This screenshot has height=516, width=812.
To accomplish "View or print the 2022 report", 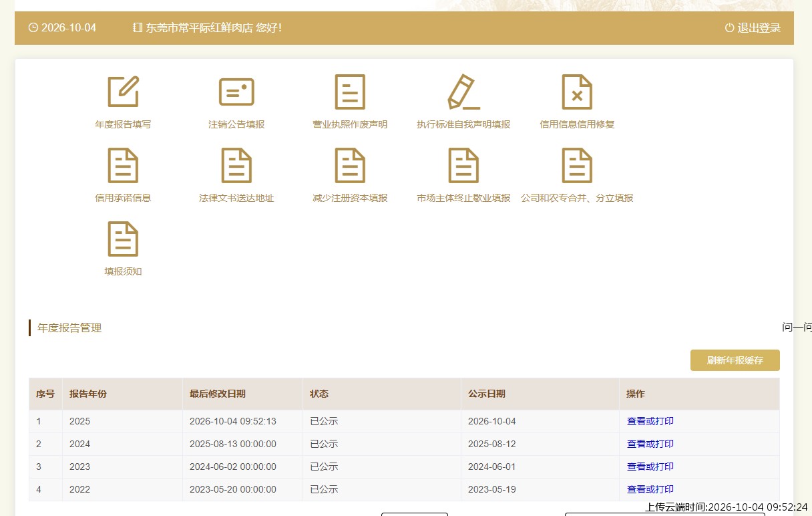I will click(x=650, y=489).
